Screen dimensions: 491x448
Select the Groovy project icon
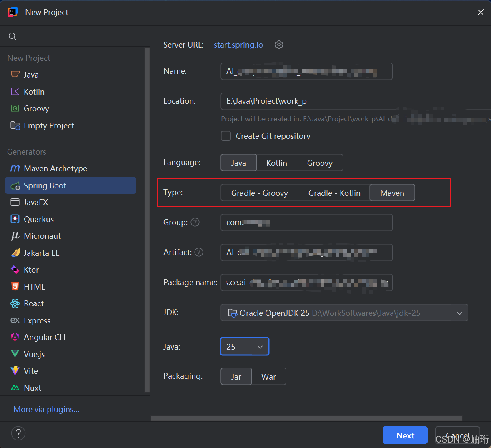(x=15, y=108)
